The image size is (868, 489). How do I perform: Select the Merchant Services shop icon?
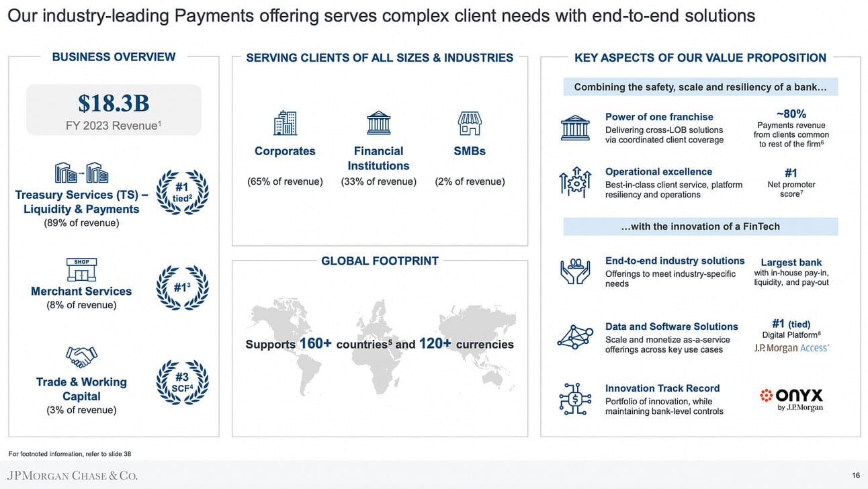click(x=81, y=269)
